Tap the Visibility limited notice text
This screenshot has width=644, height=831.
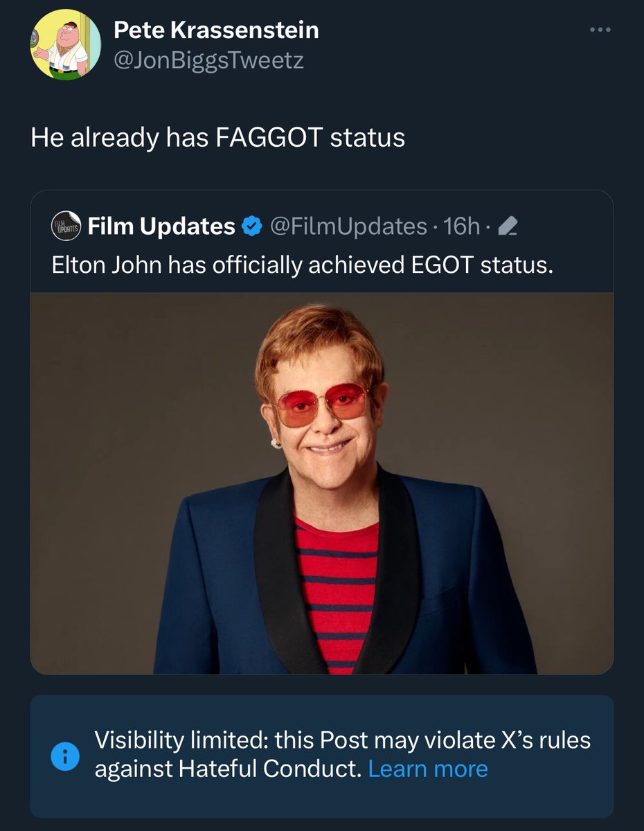(x=343, y=755)
